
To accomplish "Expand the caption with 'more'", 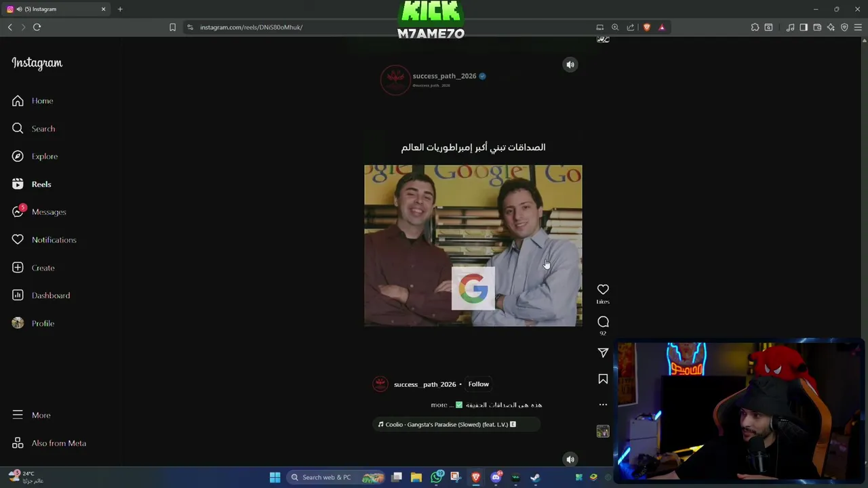I will [439, 405].
